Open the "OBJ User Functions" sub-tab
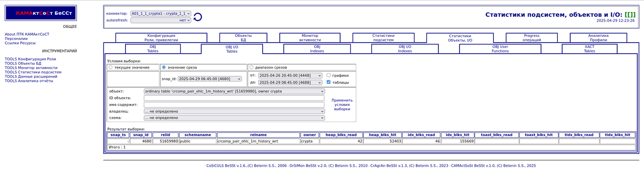644x183 pixels. coord(500,49)
